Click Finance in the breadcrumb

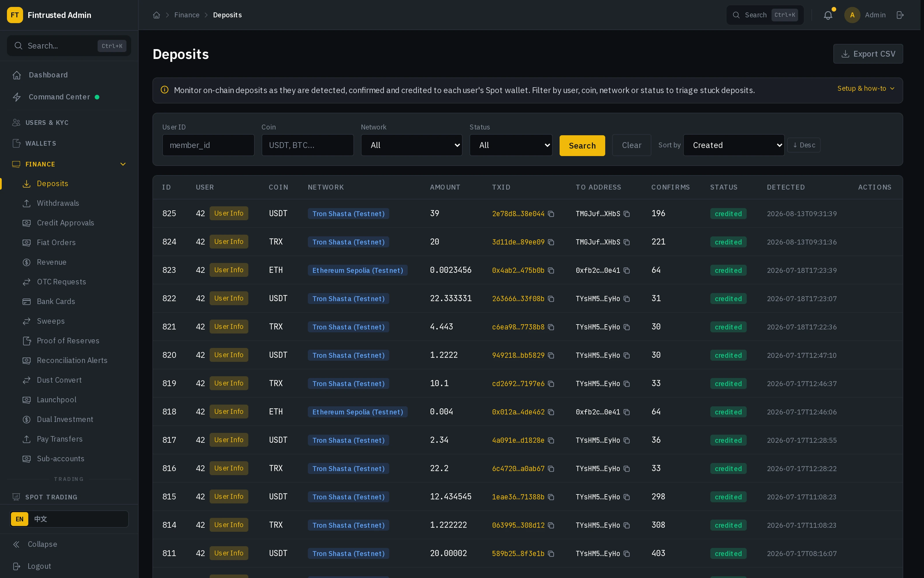187,15
